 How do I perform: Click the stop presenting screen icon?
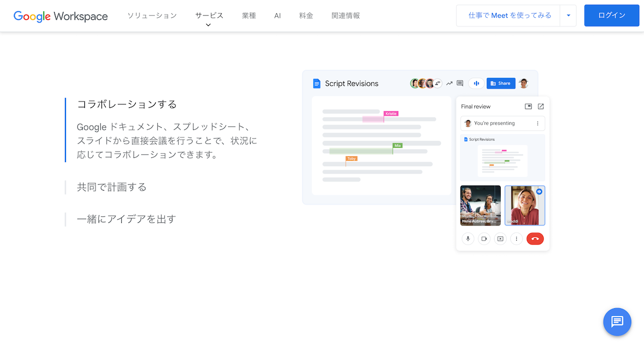point(500,238)
